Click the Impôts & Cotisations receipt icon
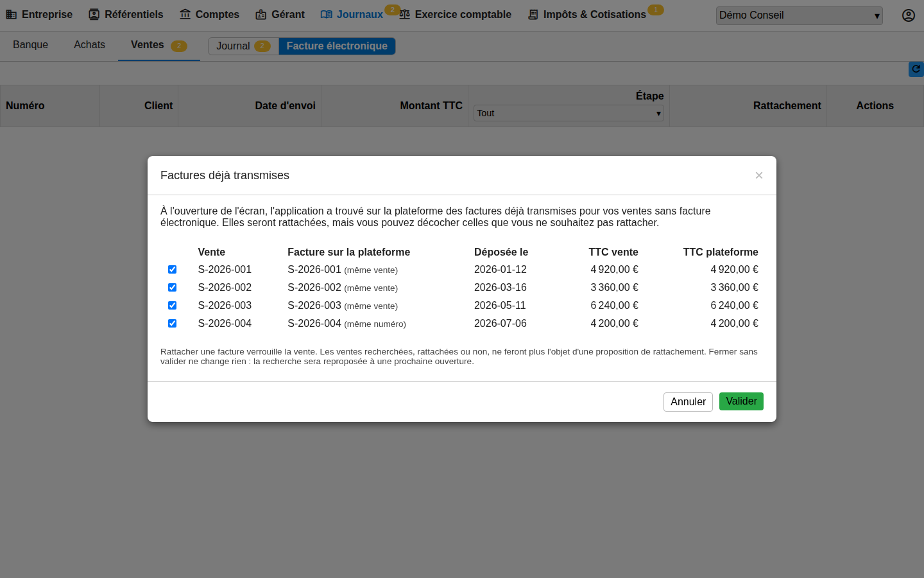 (533, 15)
